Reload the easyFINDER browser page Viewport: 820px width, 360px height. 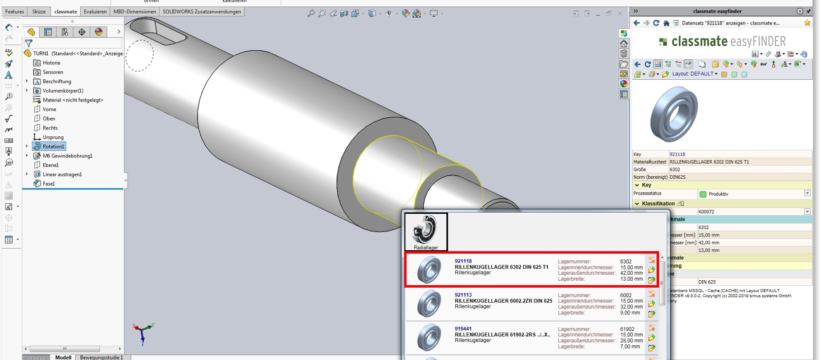click(x=657, y=23)
